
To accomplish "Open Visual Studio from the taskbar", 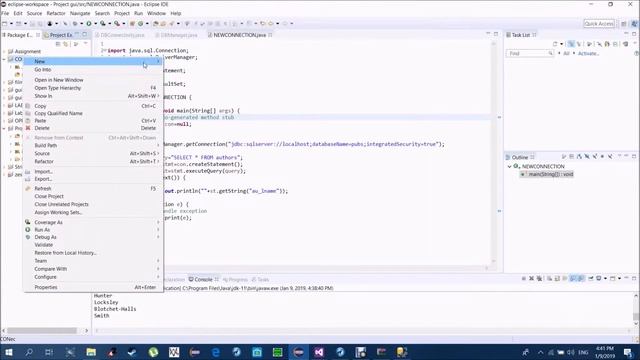I will [319, 352].
